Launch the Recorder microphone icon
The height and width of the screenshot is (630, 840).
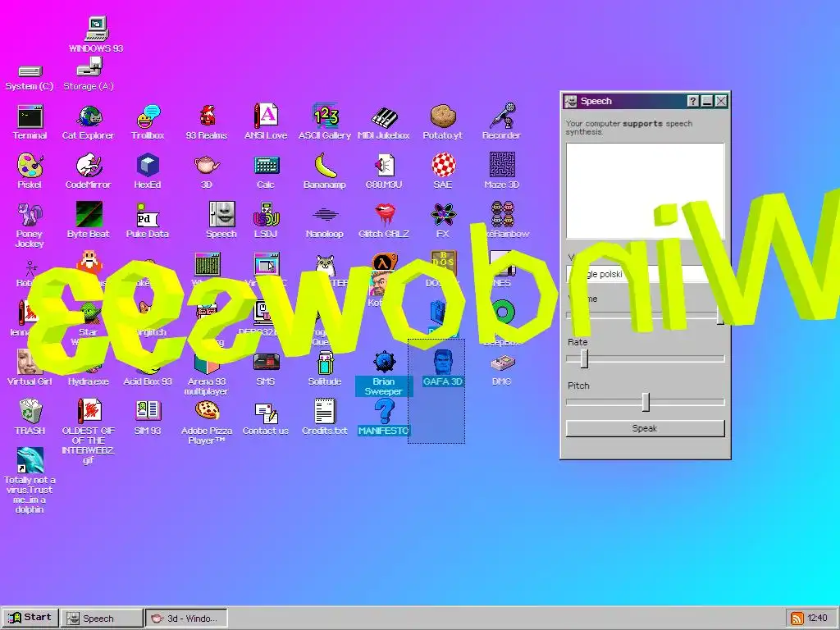click(501, 122)
